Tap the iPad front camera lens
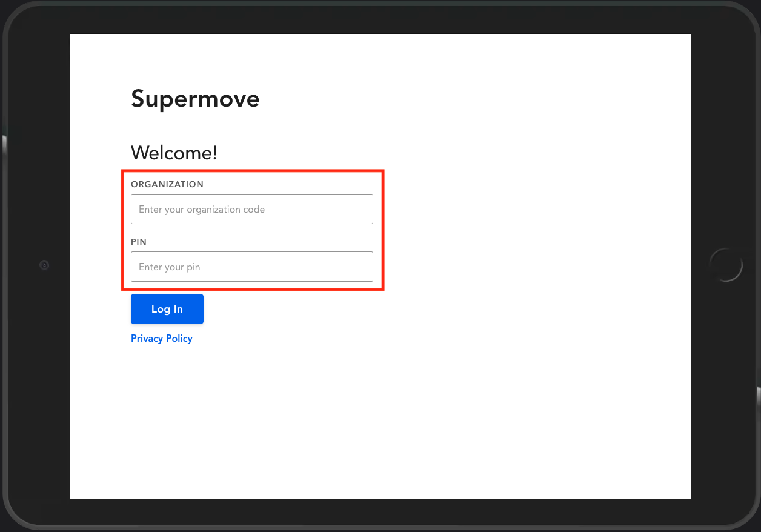Screen dimensions: 761x532 tap(44, 265)
